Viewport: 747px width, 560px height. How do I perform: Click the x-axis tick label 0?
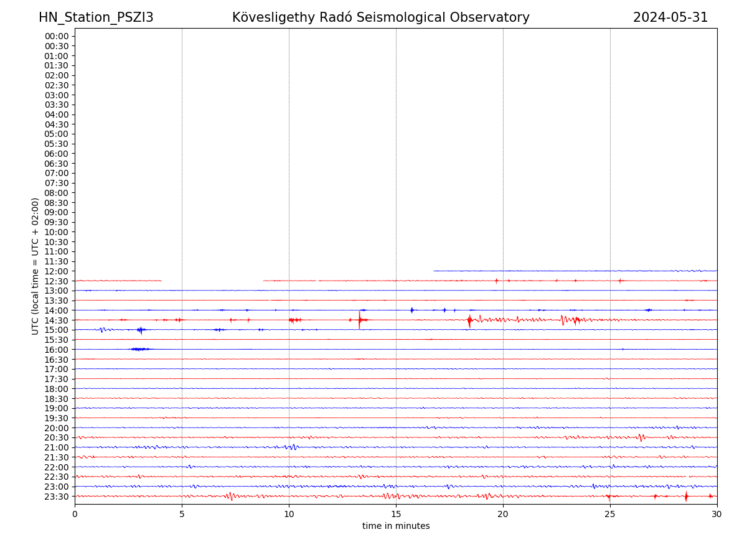(x=75, y=514)
